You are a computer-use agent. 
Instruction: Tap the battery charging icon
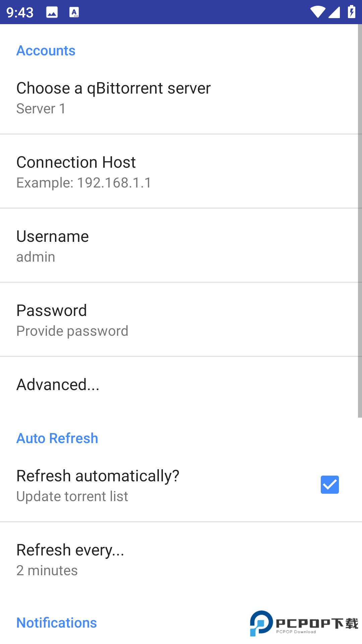pyautogui.click(x=351, y=12)
